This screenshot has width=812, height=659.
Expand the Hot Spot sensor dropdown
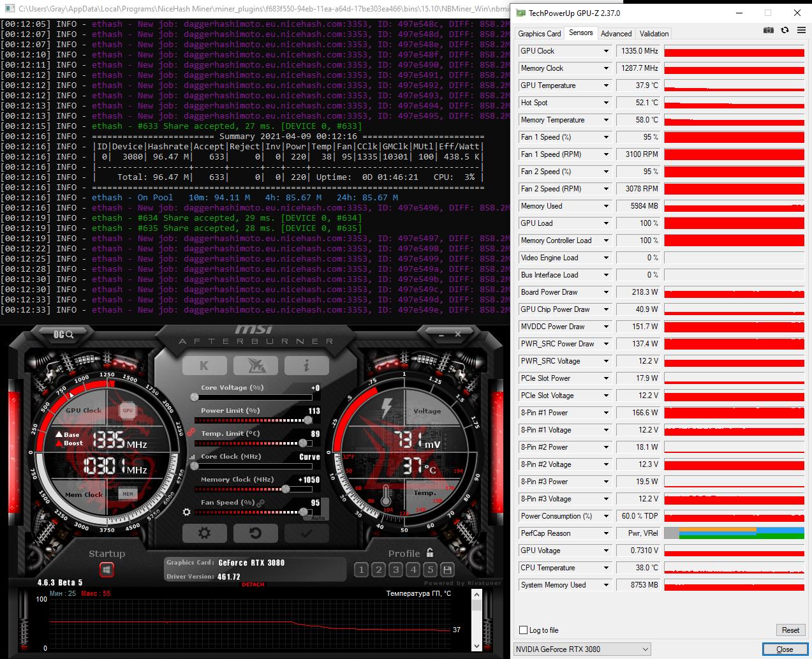606,103
